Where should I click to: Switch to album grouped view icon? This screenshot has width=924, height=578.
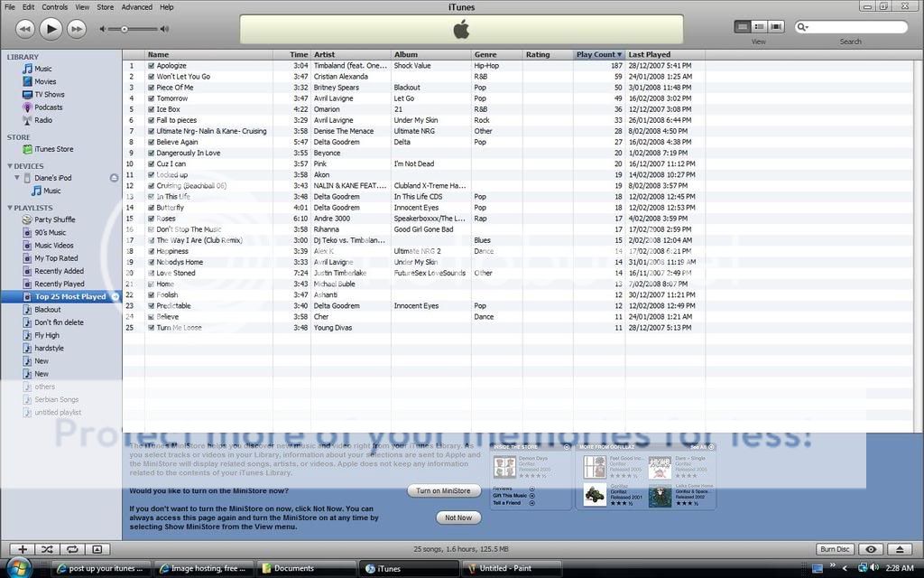[759, 26]
